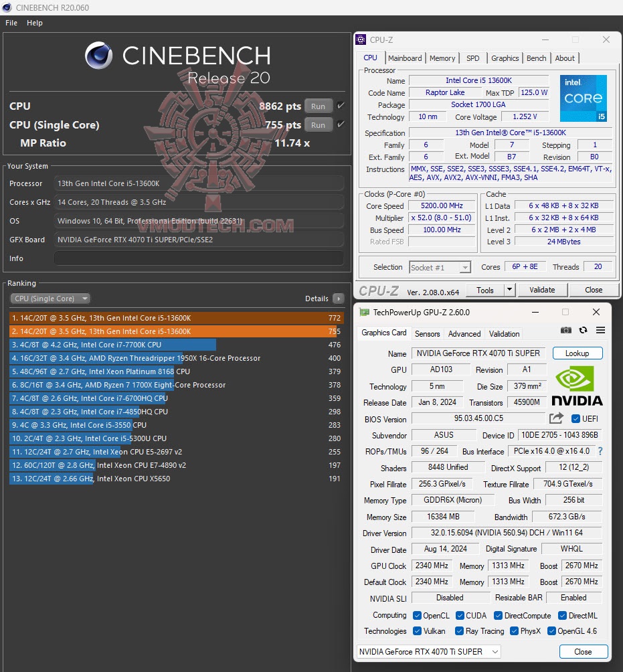Image resolution: width=623 pixels, height=672 pixels.
Task: Click the BIOS Version value 95.03.45.00.C5
Action: click(478, 418)
